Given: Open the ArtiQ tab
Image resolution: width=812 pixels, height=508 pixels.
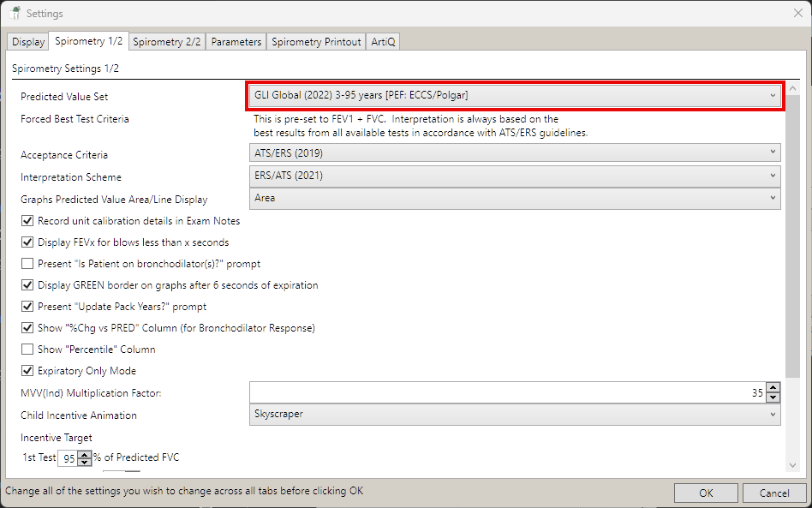Looking at the screenshot, I should tap(384, 42).
